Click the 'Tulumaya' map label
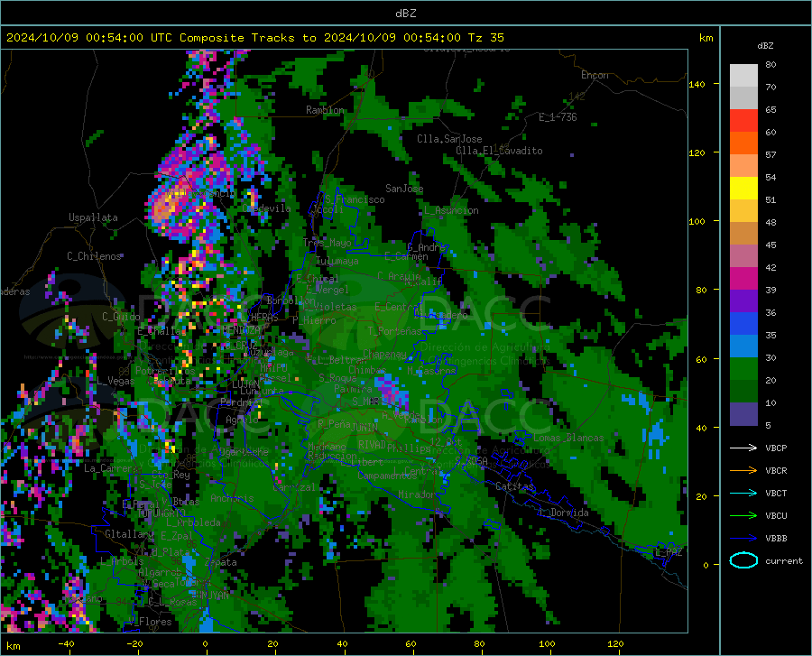812x656 pixels. point(337,261)
